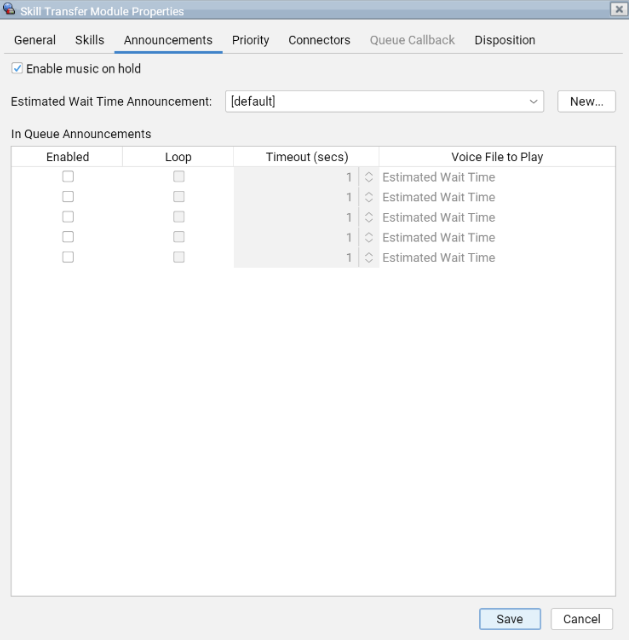Click the Save button
629x640 pixels.
coord(510,619)
